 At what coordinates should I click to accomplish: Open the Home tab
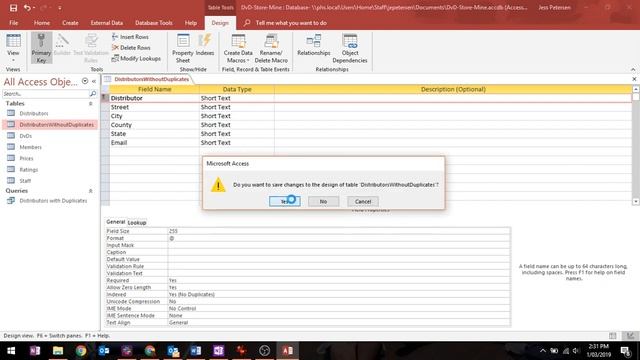tap(42, 23)
